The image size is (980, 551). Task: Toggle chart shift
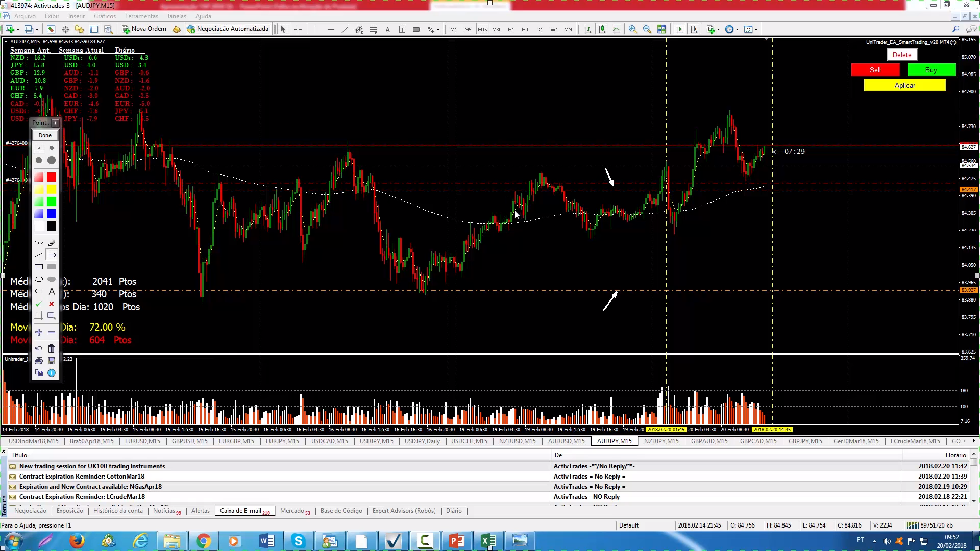pos(694,29)
